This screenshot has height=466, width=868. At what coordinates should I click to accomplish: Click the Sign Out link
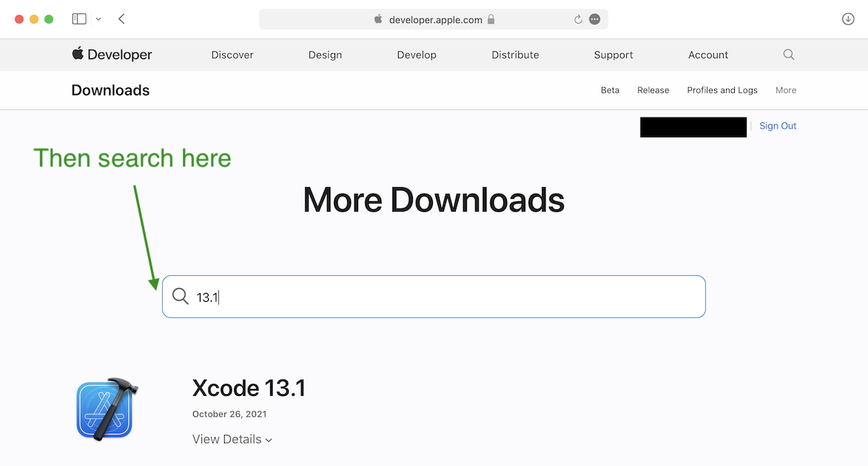778,126
